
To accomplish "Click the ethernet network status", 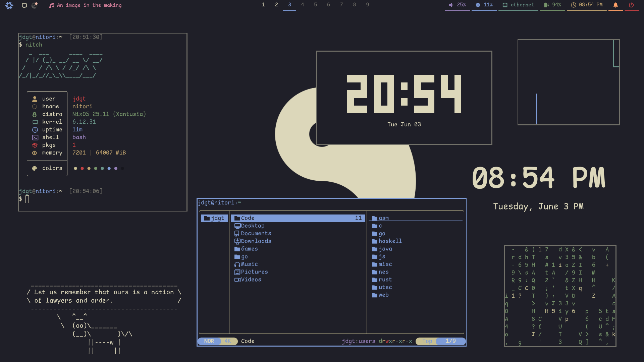I will (x=518, y=5).
